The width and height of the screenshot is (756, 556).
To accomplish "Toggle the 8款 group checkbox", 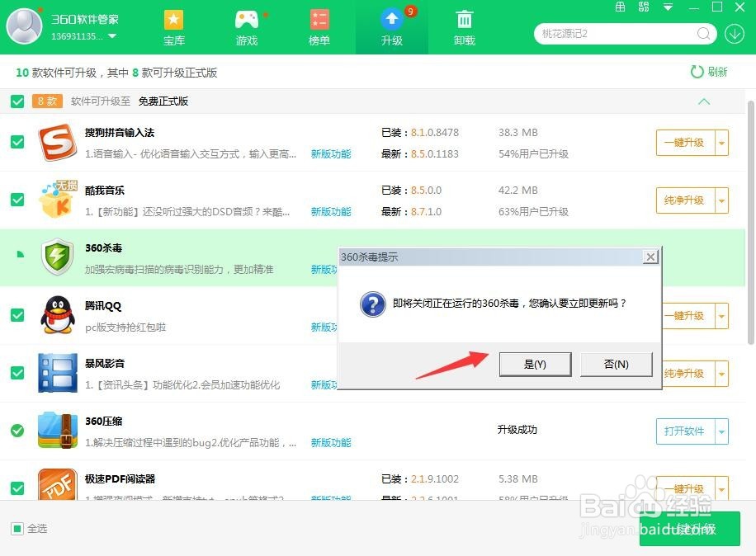I will coord(17,101).
